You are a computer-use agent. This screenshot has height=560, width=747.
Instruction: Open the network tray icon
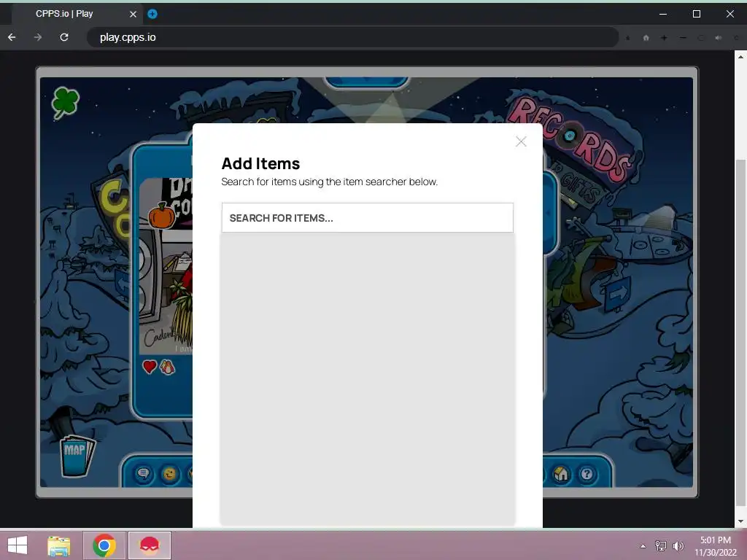661,545
